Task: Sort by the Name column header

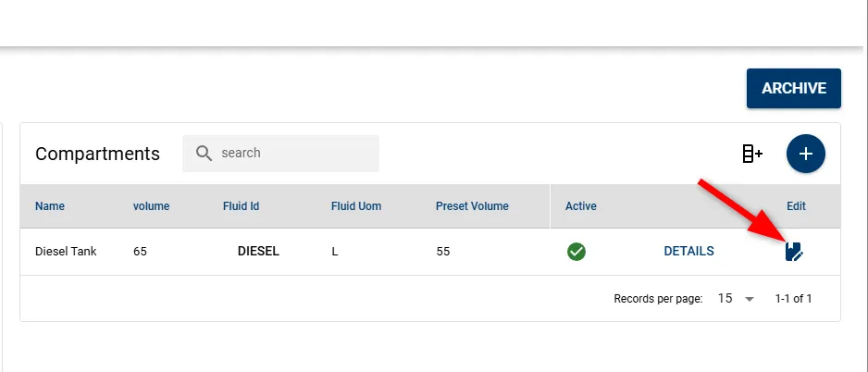Action: tap(50, 206)
